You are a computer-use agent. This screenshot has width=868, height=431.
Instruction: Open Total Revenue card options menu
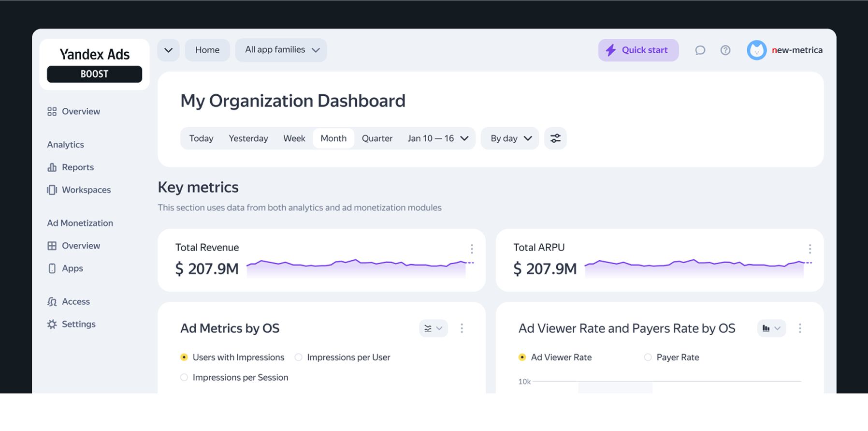point(472,249)
